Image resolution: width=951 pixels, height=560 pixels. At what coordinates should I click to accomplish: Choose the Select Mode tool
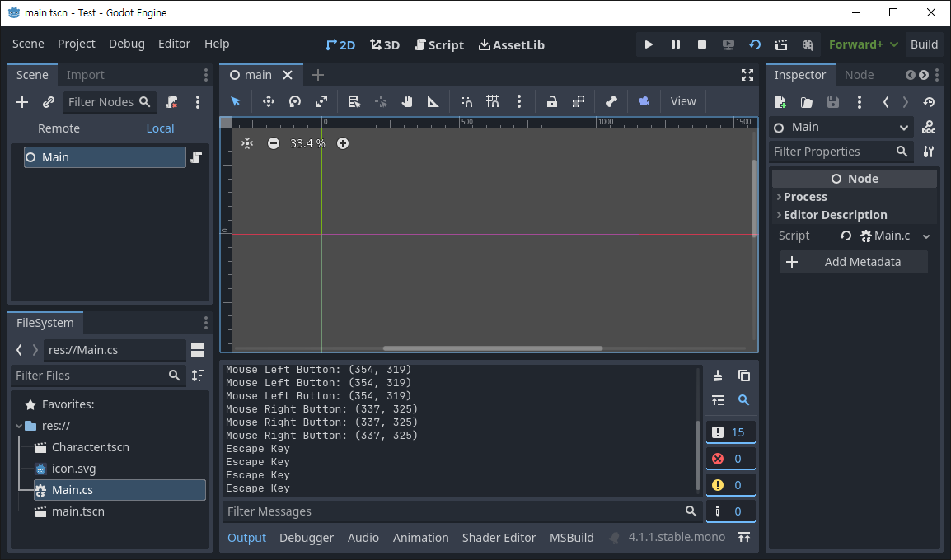coord(236,101)
